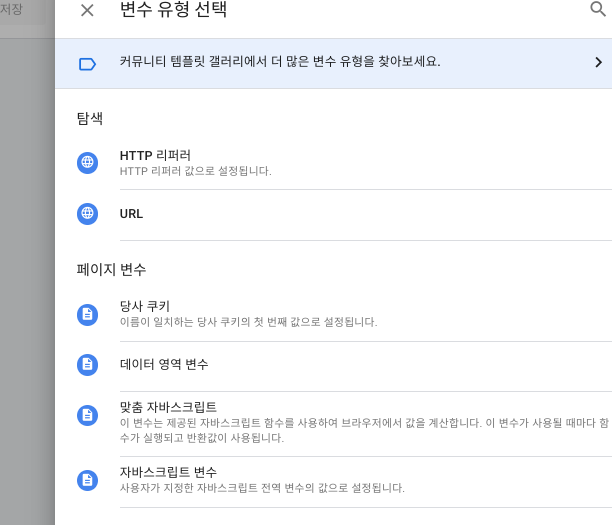This screenshot has width=612, height=525.
Task: Close the 변수 유형 선택 panel
Action: click(87, 10)
